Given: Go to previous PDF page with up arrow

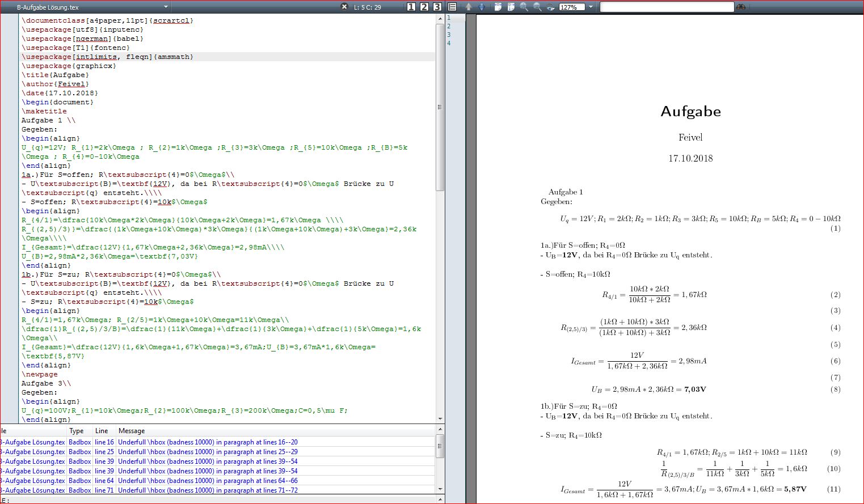Looking at the screenshot, I should [469, 7].
